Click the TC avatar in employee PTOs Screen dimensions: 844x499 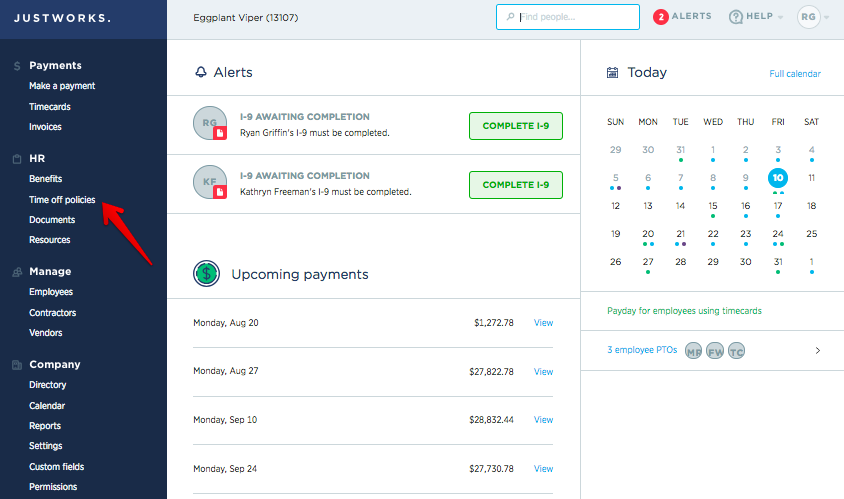pos(736,351)
